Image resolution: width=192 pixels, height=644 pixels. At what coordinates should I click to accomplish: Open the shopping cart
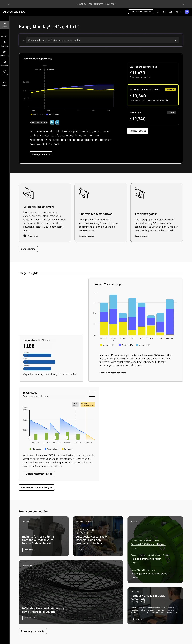[164, 12]
